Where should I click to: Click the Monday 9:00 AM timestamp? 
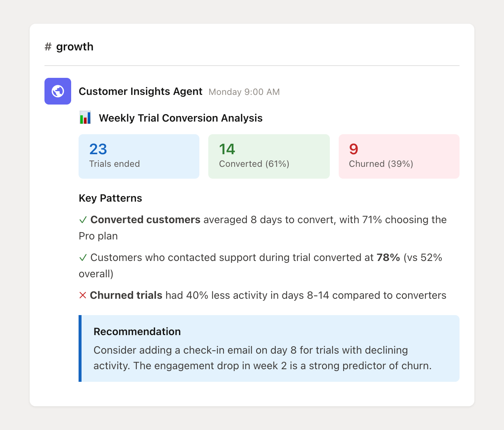click(244, 92)
